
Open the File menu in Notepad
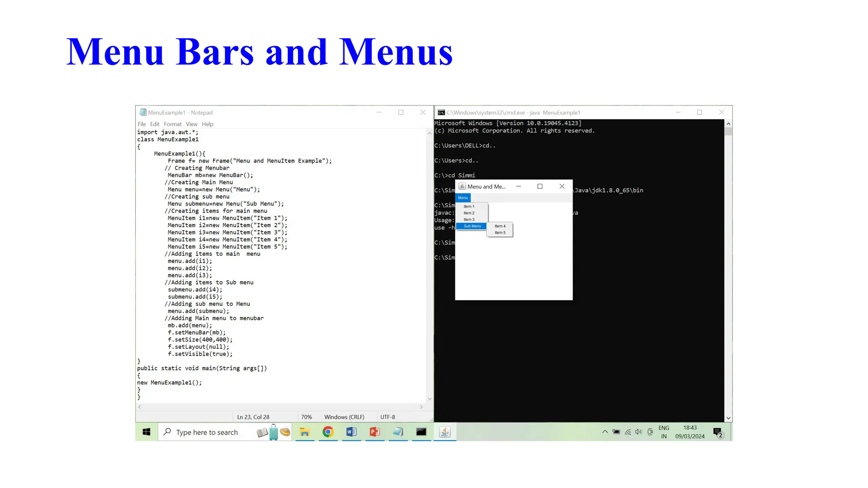click(142, 124)
